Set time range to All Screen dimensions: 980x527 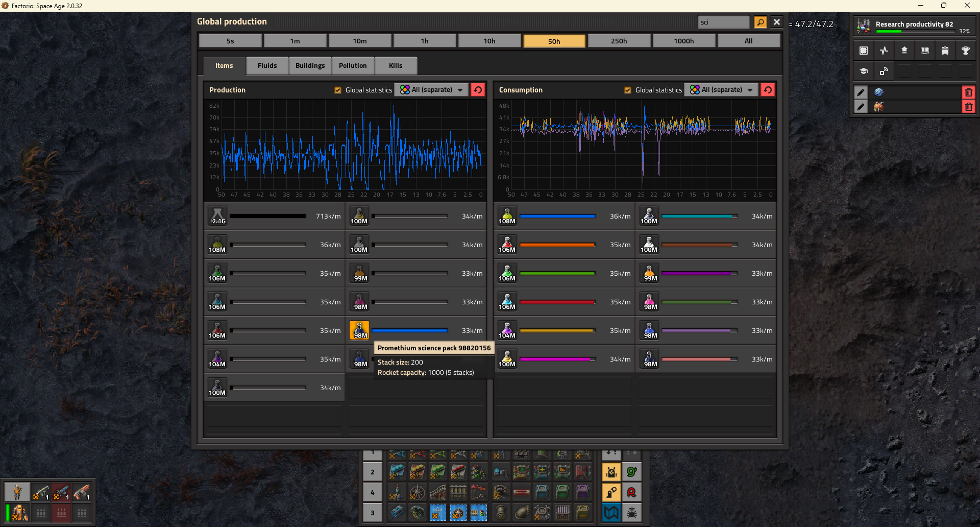(x=749, y=41)
